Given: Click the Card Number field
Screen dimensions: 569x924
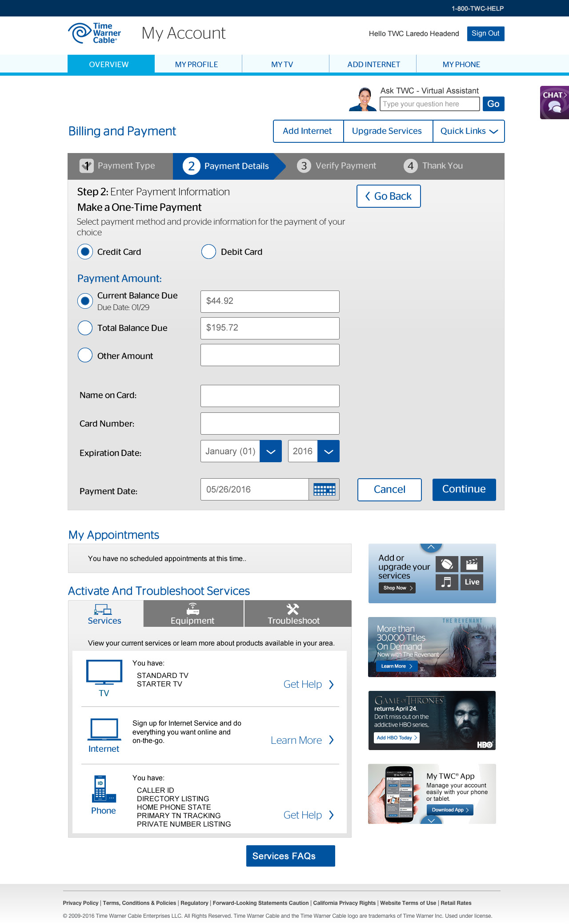Looking at the screenshot, I should point(270,424).
